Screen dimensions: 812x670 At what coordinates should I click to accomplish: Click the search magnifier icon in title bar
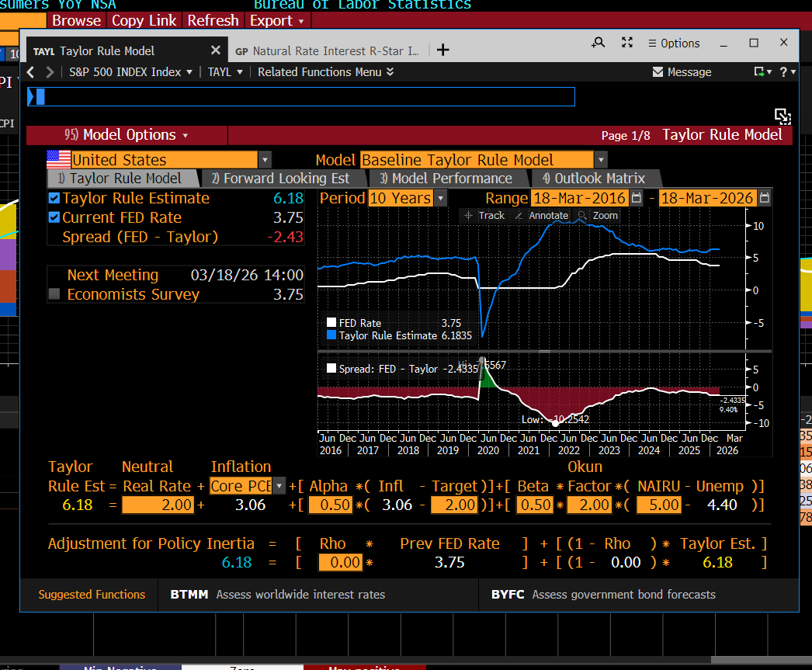click(x=598, y=43)
